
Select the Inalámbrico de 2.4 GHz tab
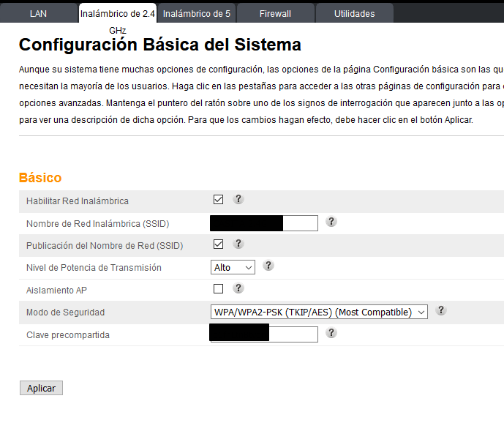coord(117,13)
